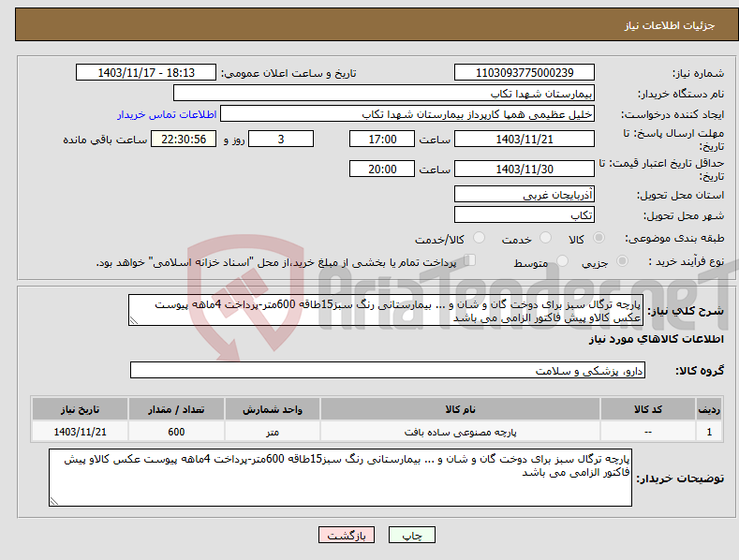
Task: Click the delivery city field تکاب
Action: coord(525,214)
